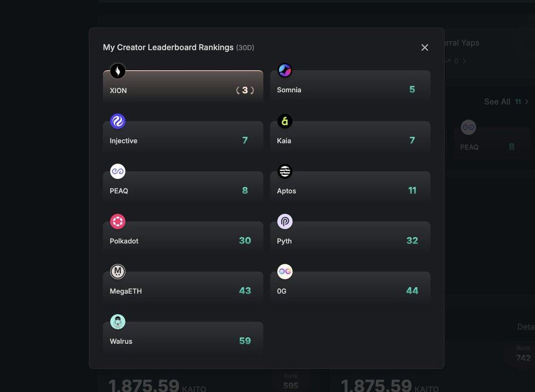Screen dimensions: 535x392
Task: Click the Aptos logo icon
Action: (x=285, y=171)
